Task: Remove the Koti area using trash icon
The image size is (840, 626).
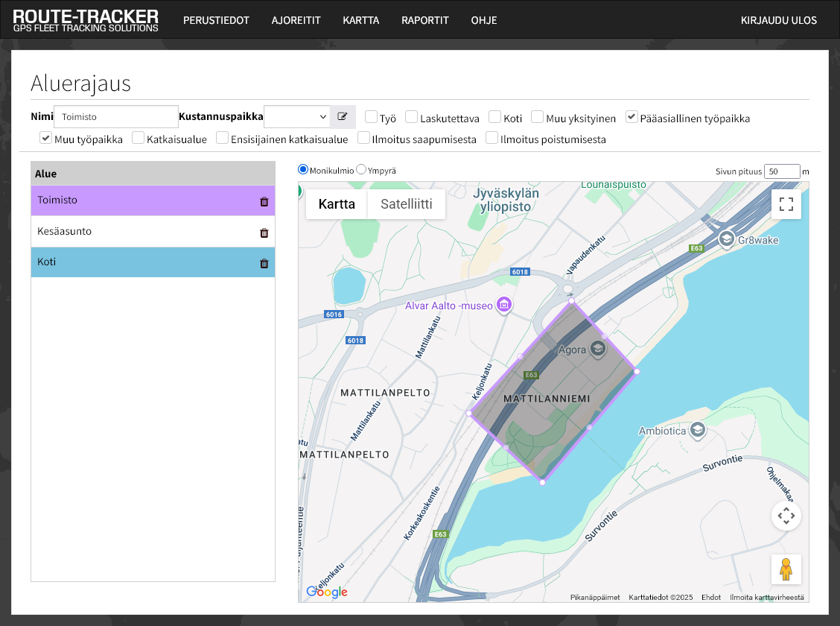Action: 264,263
